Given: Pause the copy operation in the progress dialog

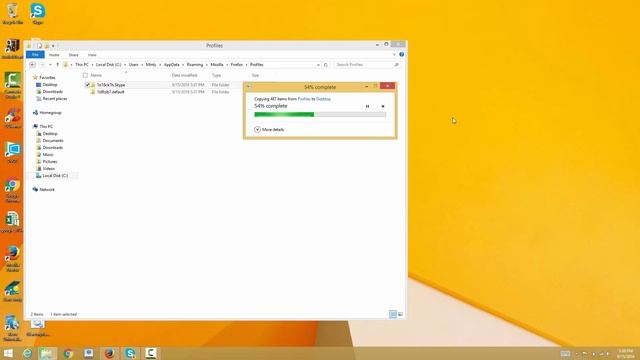Looking at the screenshot, I should tap(367, 107).
